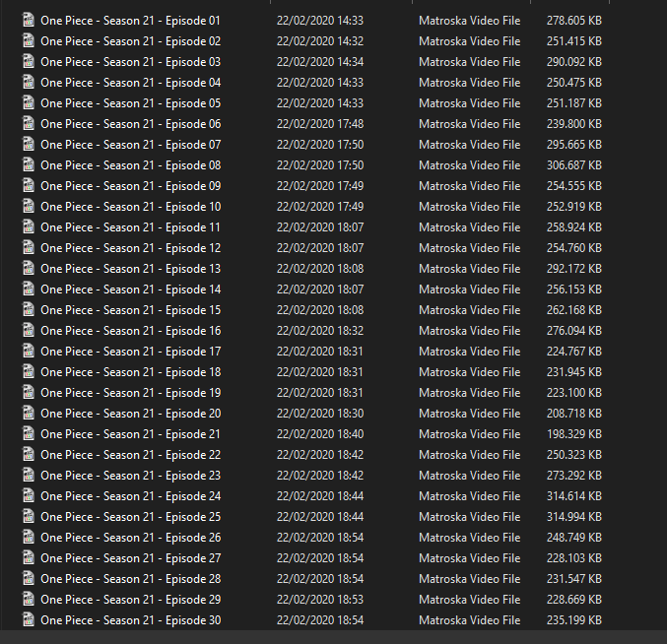The image size is (667, 644).
Task: Click the size value 252.919 KB
Action: (x=573, y=207)
